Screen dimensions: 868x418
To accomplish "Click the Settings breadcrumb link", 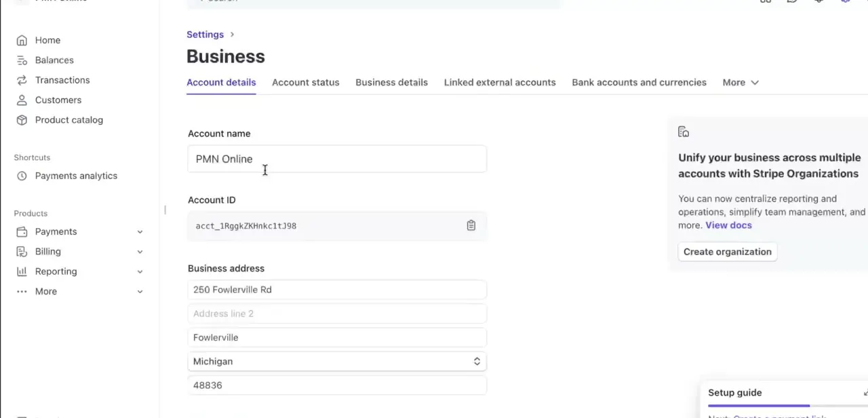I will click(205, 35).
